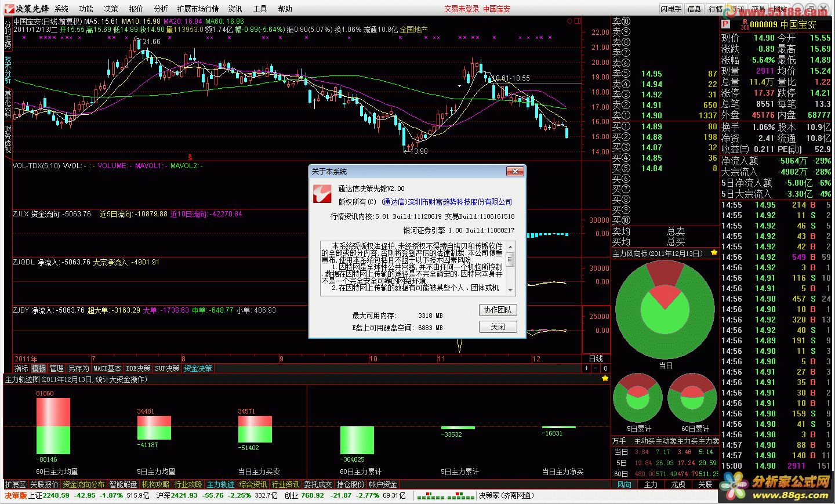Zoom out chart with the - button
Viewport: 835px width, 504px height.
click(596, 368)
